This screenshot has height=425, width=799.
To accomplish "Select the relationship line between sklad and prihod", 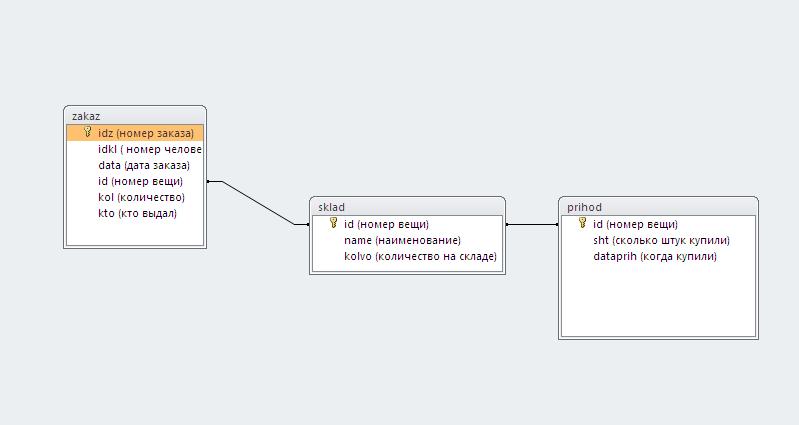I will click(532, 224).
